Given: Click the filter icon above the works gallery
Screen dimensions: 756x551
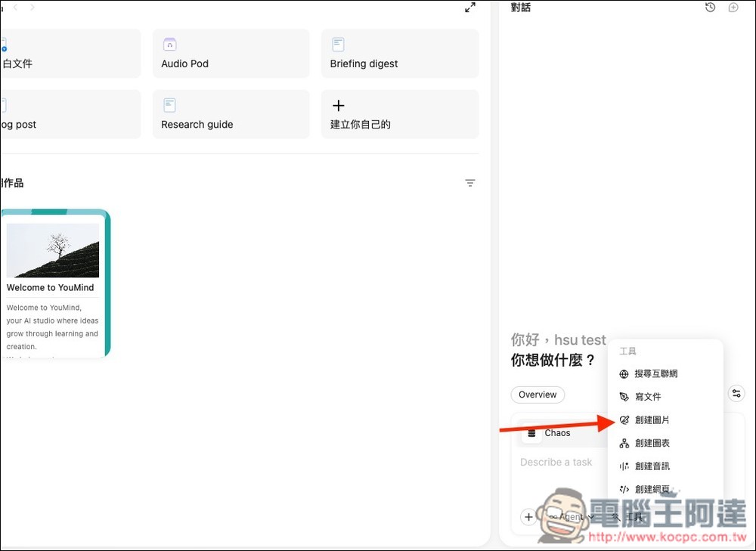Looking at the screenshot, I should click(x=470, y=183).
